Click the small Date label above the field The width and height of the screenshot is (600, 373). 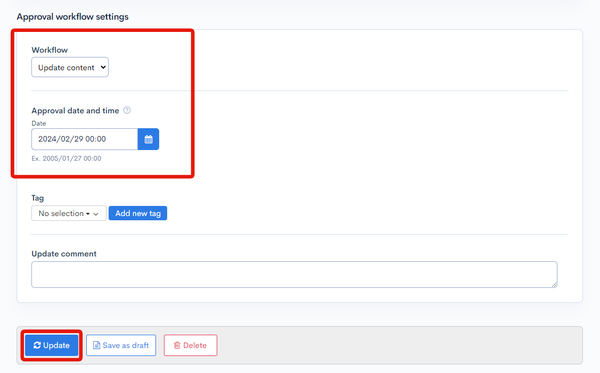point(39,123)
